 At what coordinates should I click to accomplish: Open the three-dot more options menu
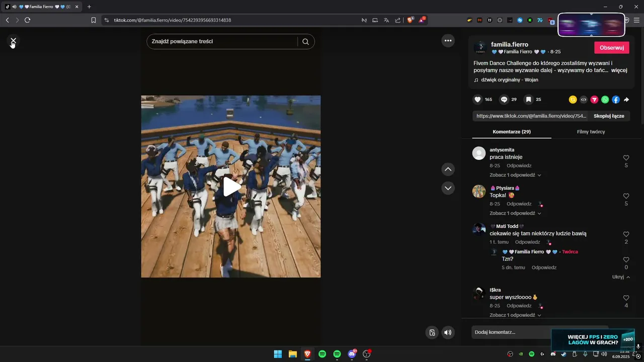448,41
